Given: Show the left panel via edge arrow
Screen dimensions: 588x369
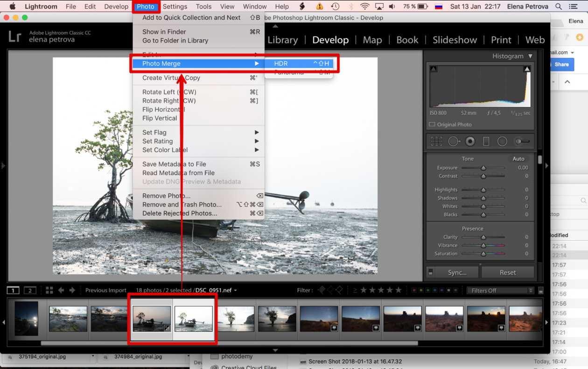Looking at the screenshot, I should point(3,165).
